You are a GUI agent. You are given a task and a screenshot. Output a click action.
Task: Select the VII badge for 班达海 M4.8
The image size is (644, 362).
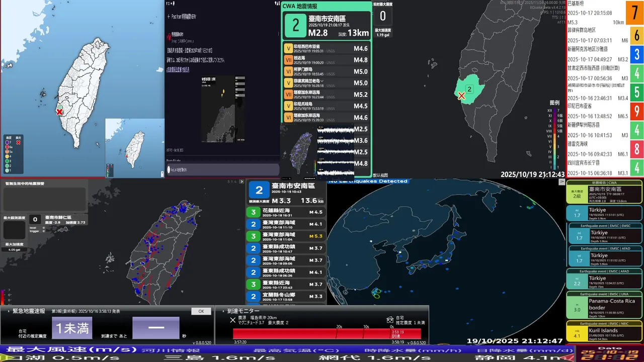[x=288, y=60]
